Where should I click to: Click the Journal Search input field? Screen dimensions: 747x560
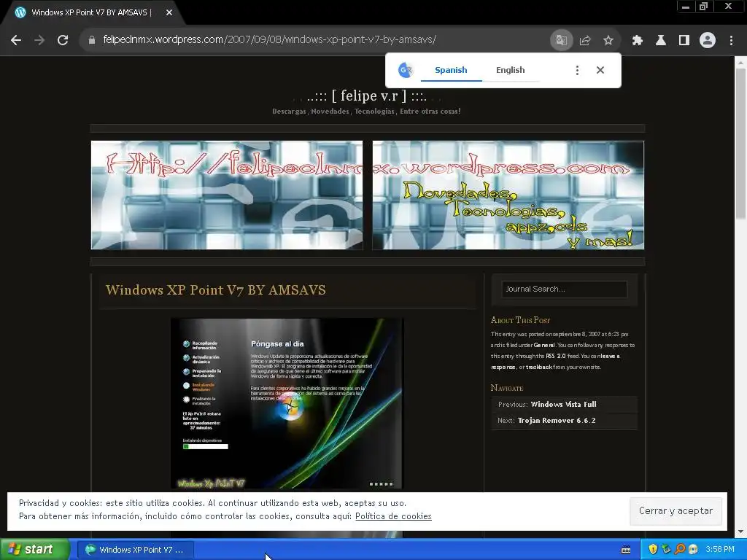[x=565, y=289]
